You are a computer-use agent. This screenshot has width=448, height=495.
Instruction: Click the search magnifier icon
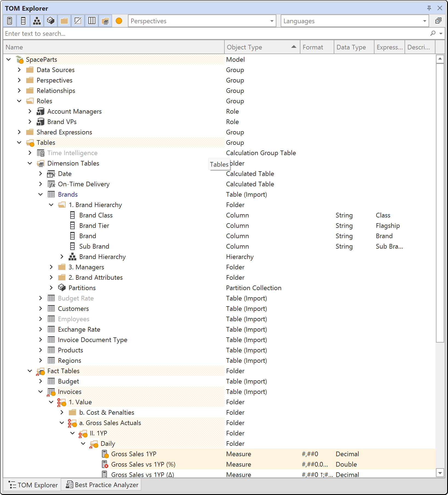[433, 33]
